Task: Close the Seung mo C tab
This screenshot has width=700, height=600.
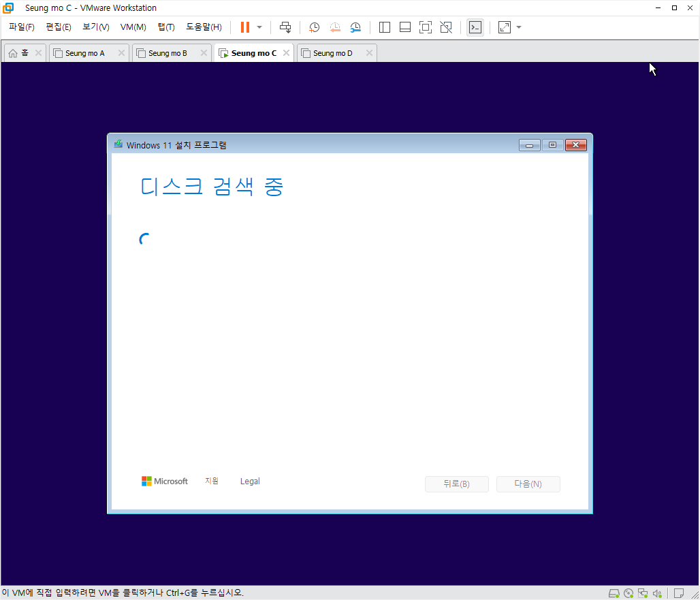Action: click(x=286, y=53)
